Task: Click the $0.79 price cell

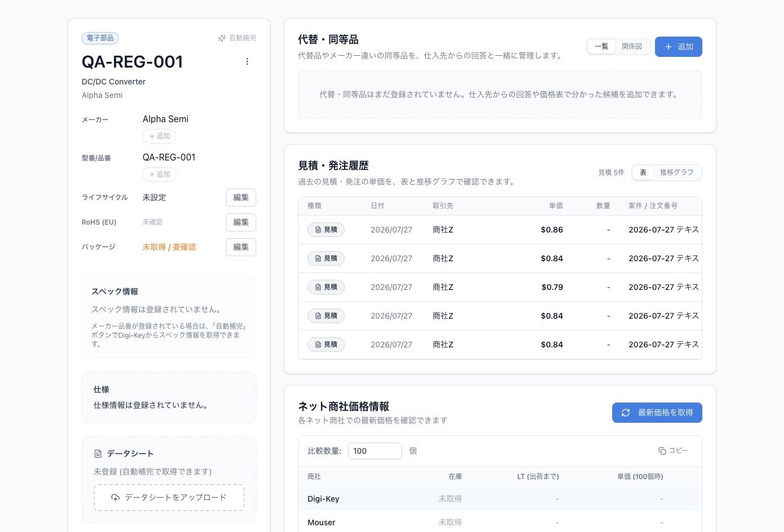Action: (x=553, y=287)
